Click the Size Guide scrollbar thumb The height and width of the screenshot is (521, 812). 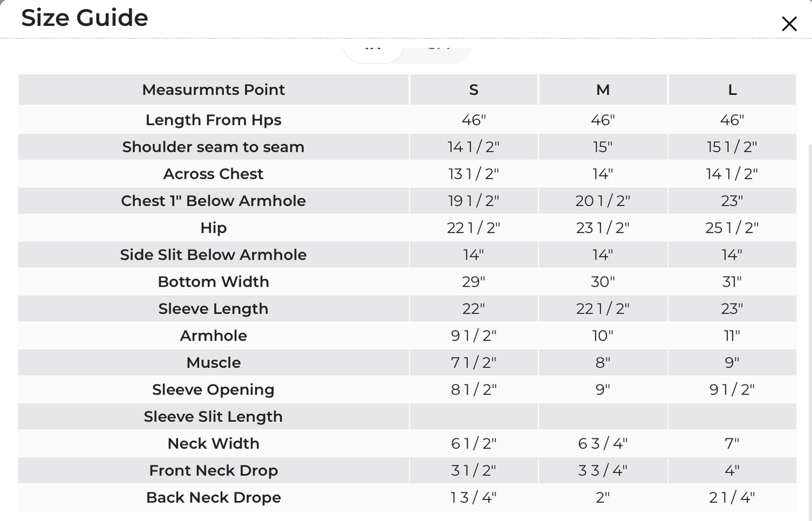pos(810,332)
